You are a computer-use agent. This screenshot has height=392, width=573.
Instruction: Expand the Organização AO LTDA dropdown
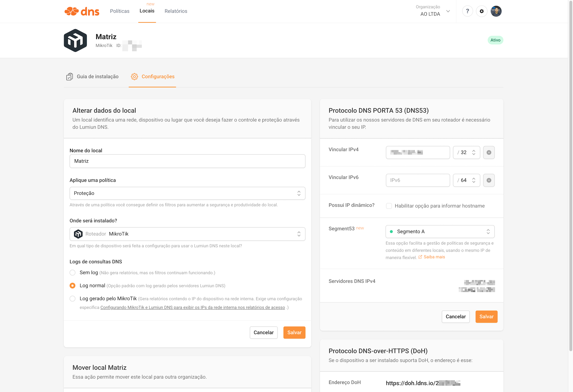tap(433, 11)
